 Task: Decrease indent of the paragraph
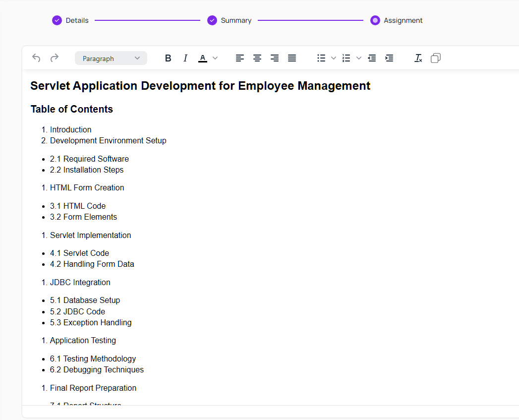click(372, 58)
